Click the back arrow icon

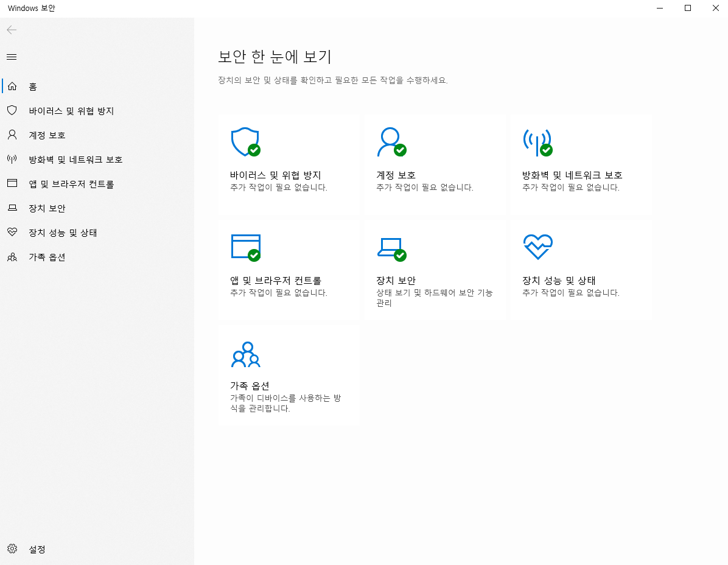click(12, 30)
